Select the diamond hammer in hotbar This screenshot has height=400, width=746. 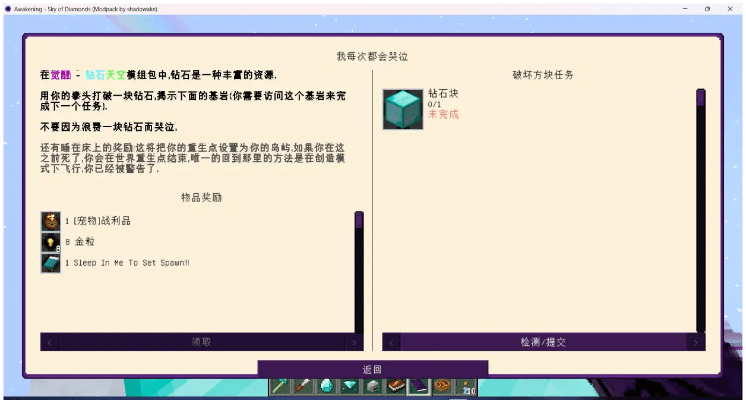point(280,386)
